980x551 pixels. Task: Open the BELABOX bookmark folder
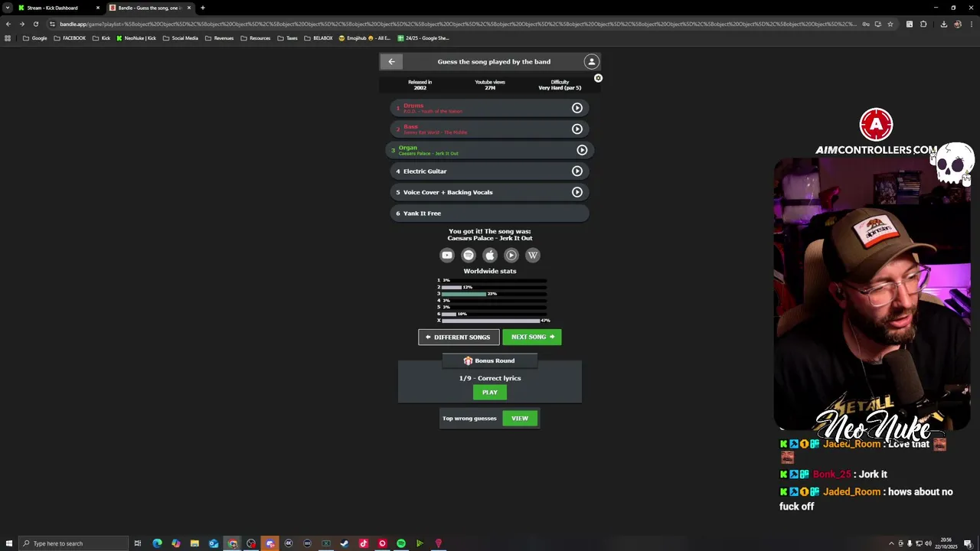[x=318, y=38]
